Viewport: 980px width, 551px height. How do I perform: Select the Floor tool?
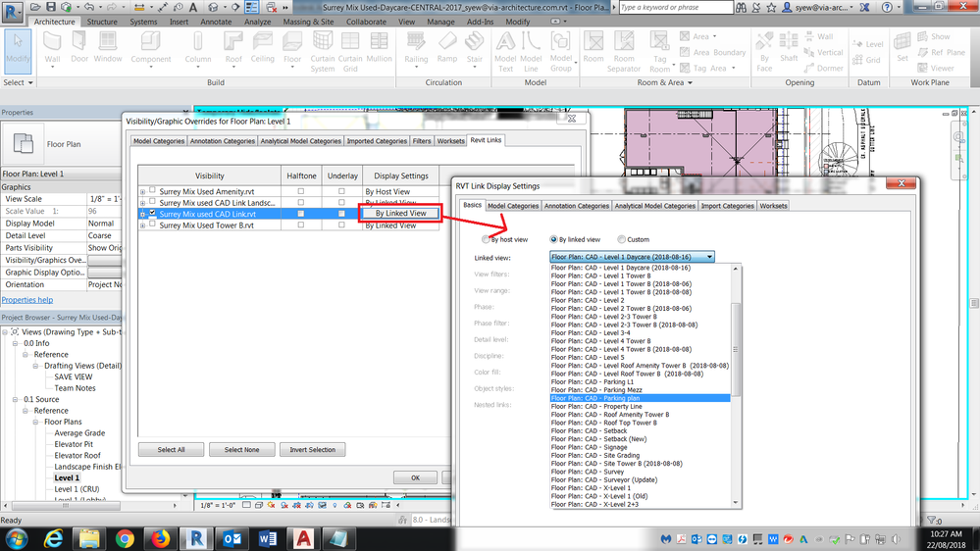tap(292, 49)
